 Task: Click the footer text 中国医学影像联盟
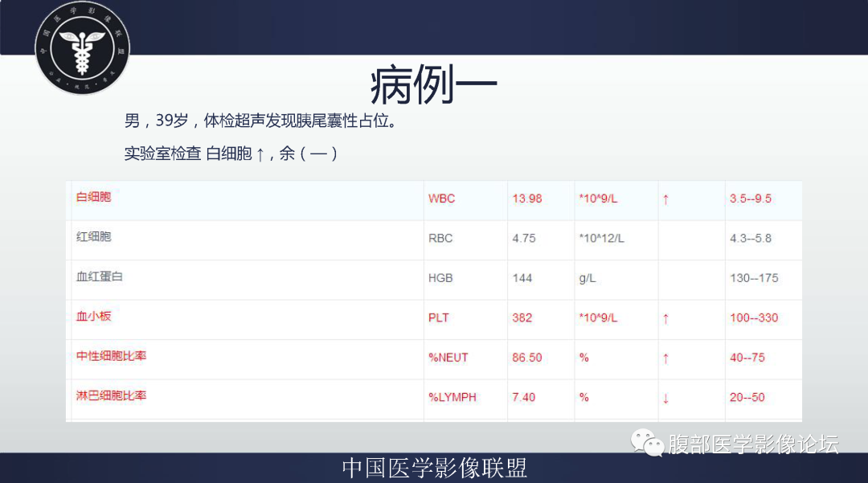[x=435, y=468]
